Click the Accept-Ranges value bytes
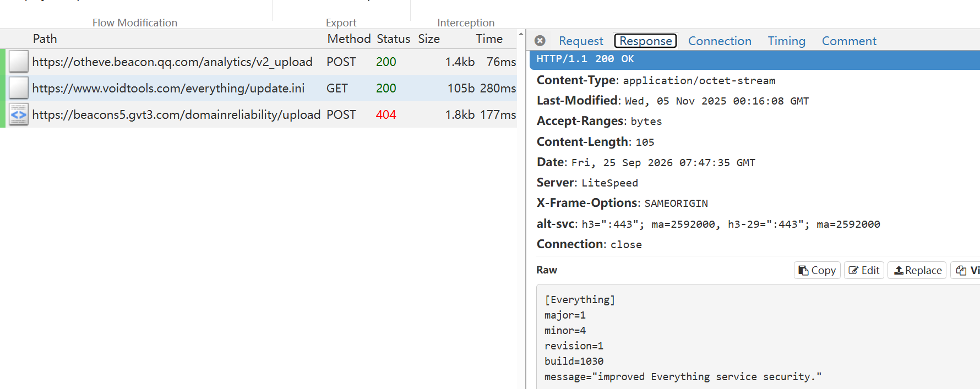This screenshot has height=389, width=980. (646, 122)
